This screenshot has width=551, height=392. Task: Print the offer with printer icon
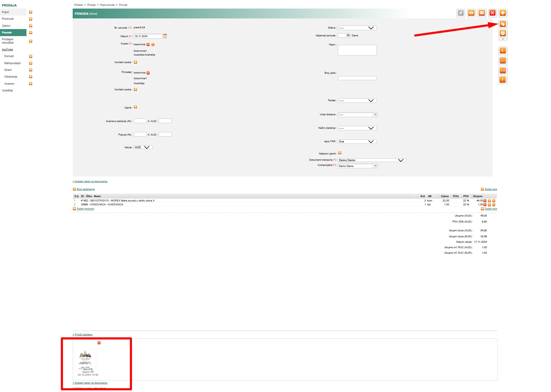(471, 13)
